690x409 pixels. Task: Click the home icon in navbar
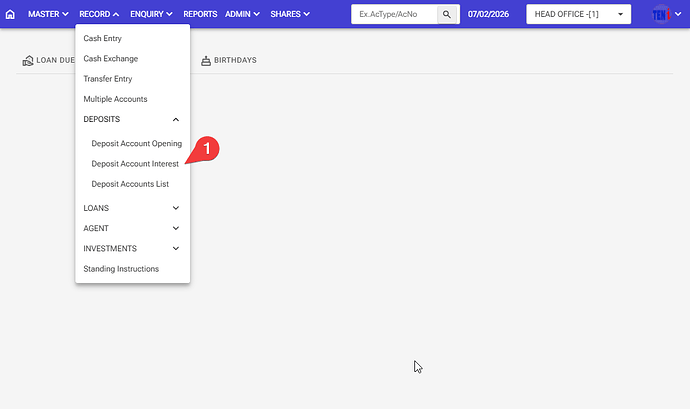click(11, 15)
